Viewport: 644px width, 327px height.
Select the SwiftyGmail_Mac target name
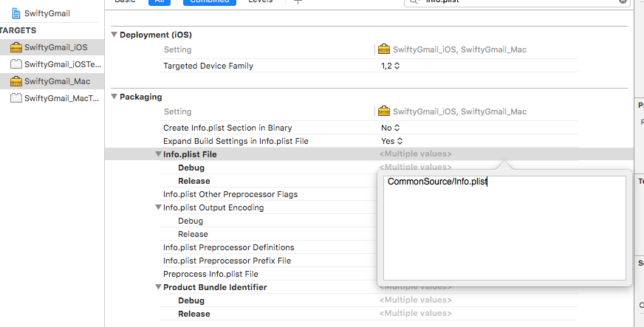click(x=57, y=81)
